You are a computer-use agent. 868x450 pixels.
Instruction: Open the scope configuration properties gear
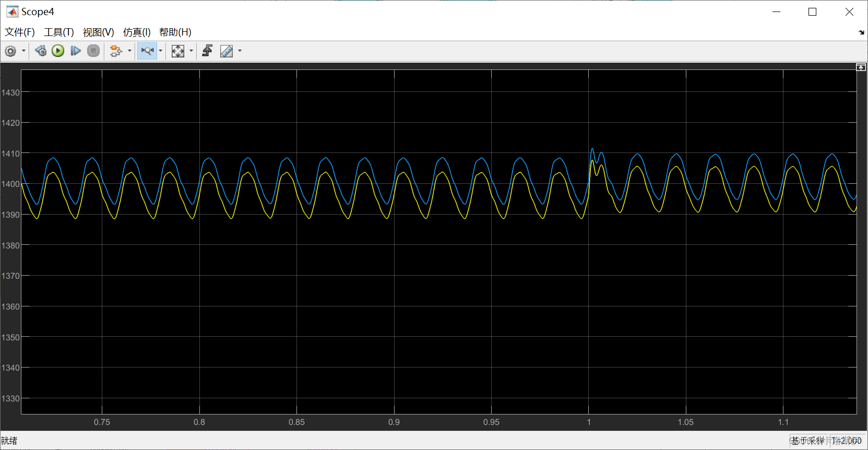pos(10,51)
